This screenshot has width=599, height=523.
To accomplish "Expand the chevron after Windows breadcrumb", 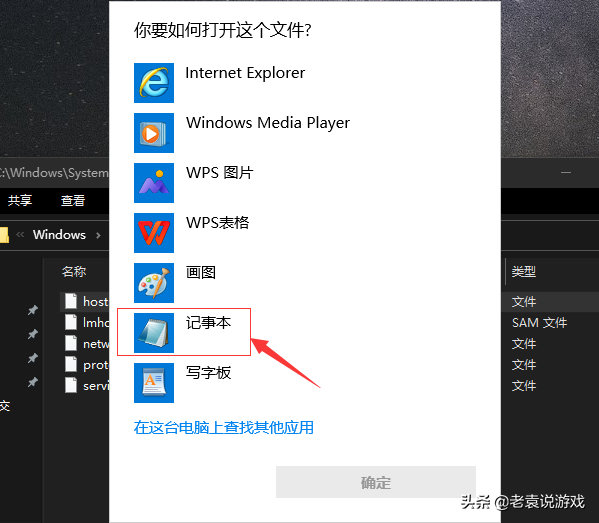I will tap(98, 235).
